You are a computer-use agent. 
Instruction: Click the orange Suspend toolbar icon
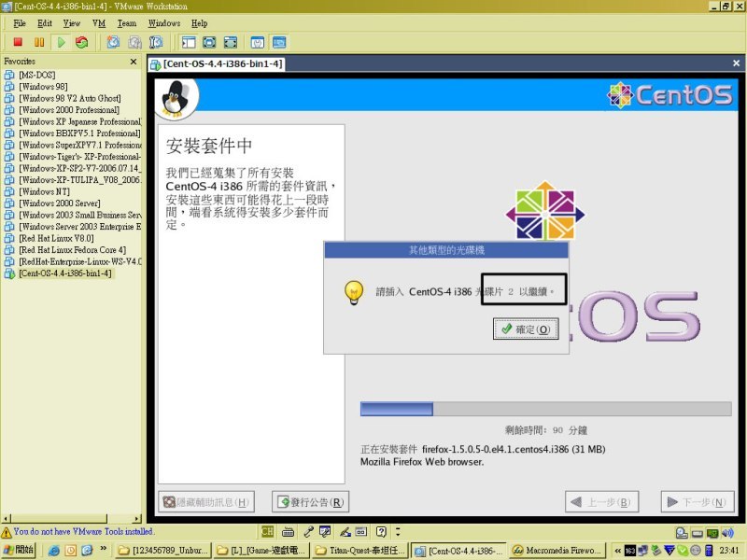click(39, 42)
